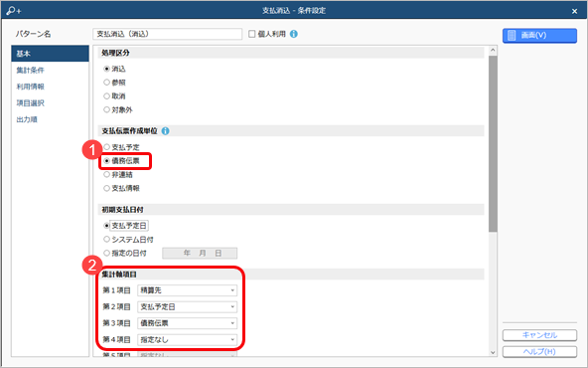Open the 第3項目 dropdown showing 債務伝票

(187, 323)
